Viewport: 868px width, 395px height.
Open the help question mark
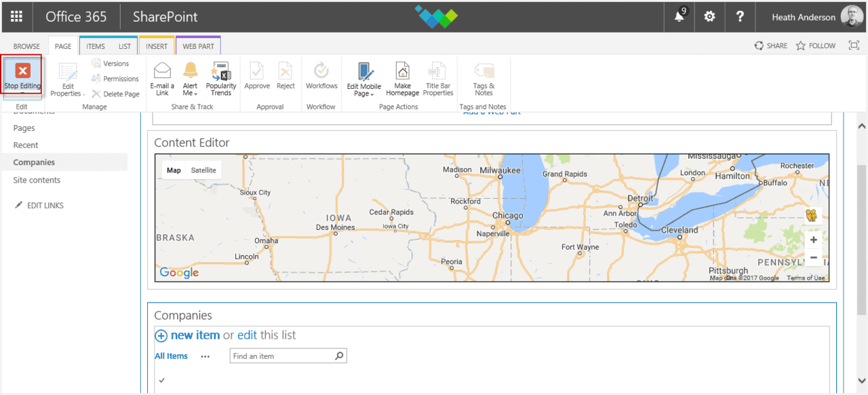[740, 17]
